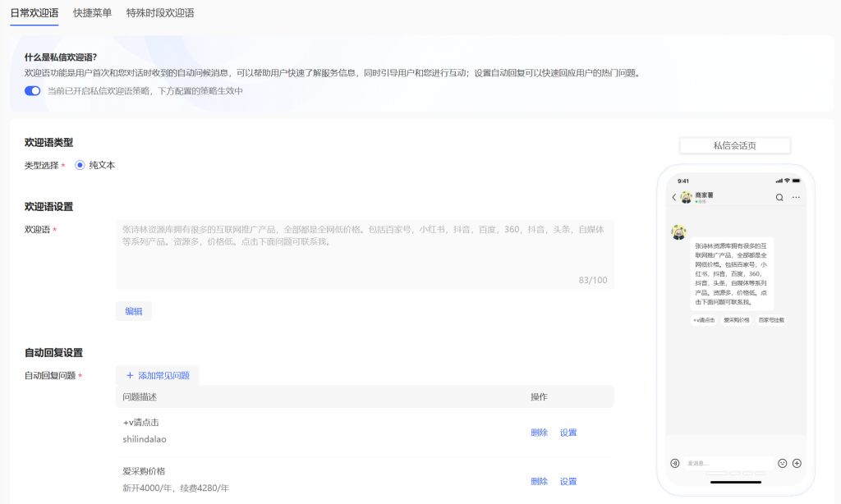Open three-dots menu in phone preview
This screenshot has width=841, height=504.
796,197
